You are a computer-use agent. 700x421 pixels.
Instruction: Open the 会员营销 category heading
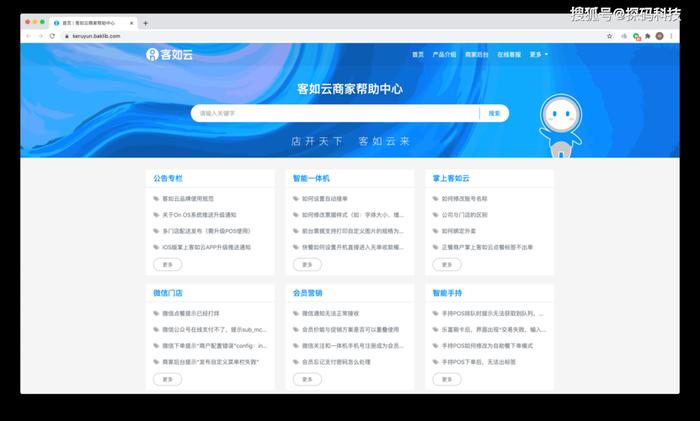pyautogui.click(x=308, y=293)
